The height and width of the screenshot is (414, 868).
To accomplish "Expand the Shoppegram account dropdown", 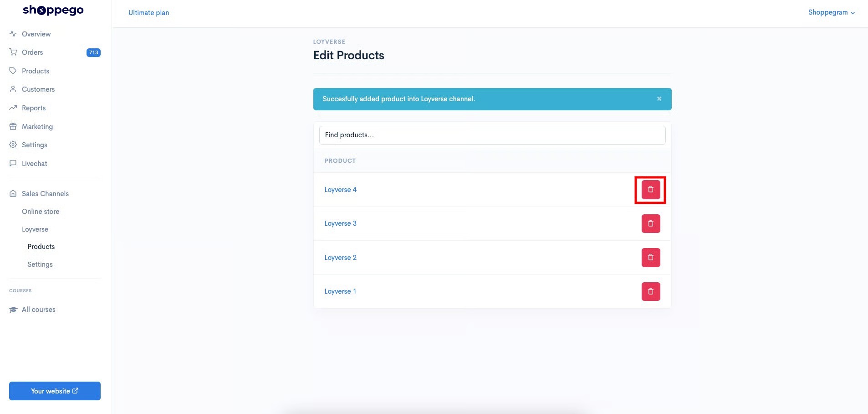I will (831, 12).
